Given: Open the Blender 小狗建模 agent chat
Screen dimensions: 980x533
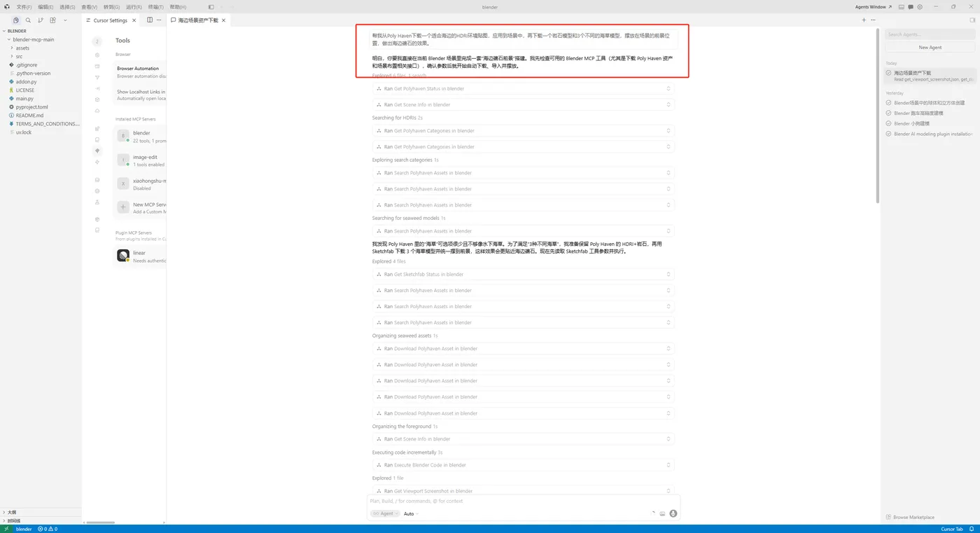Looking at the screenshot, I should point(930,123).
